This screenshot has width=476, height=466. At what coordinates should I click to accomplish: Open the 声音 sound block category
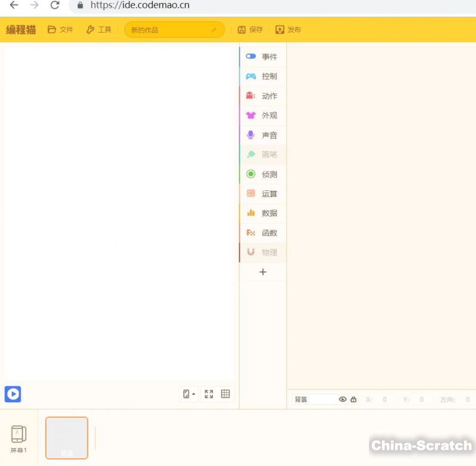262,135
